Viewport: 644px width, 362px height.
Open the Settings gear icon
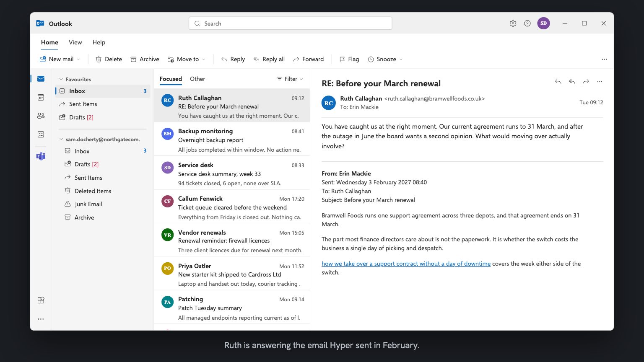(513, 23)
